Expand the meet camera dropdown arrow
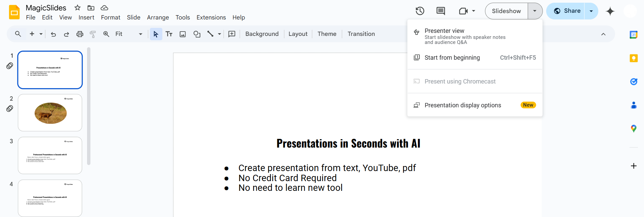 (474, 11)
